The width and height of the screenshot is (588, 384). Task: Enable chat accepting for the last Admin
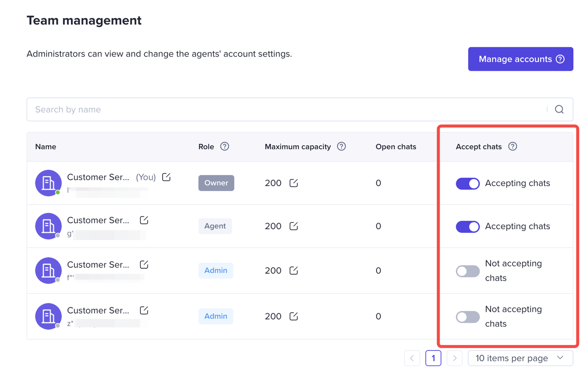(468, 317)
